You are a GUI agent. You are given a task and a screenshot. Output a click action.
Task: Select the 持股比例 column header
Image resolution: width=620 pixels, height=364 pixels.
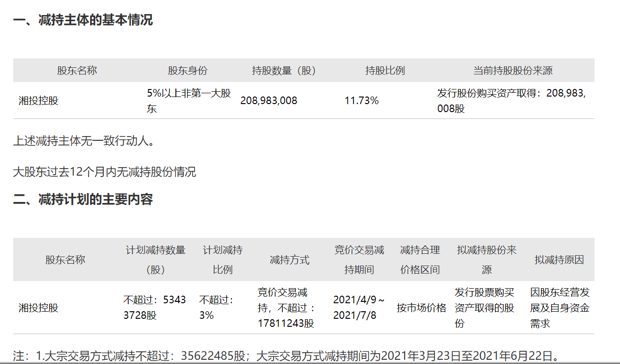[x=385, y=71]
